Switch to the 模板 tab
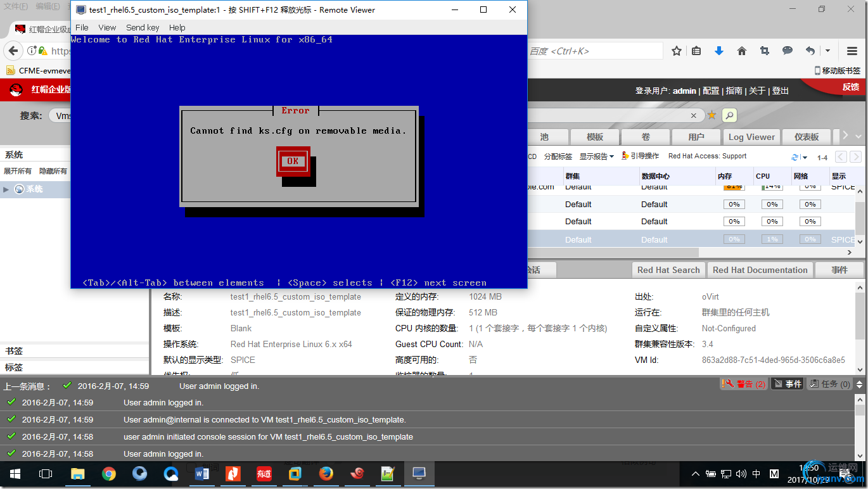This screenshot has height=489, width=868. point(595,137)
